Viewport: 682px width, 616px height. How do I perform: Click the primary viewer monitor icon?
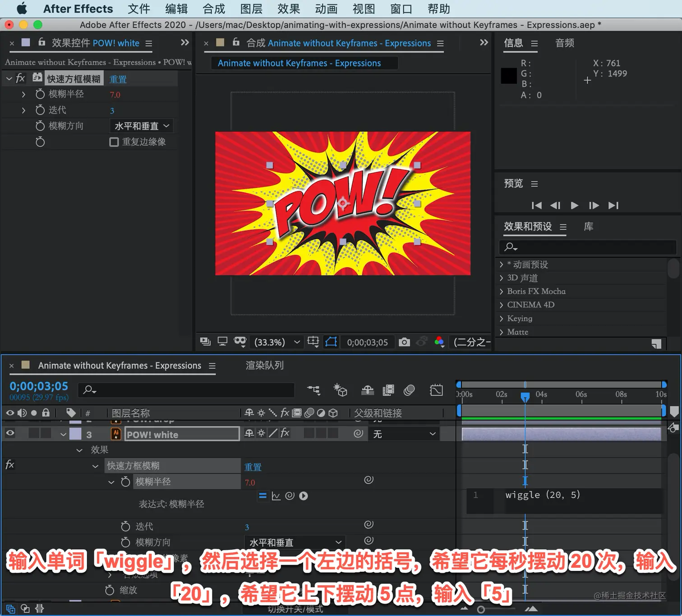222,342
